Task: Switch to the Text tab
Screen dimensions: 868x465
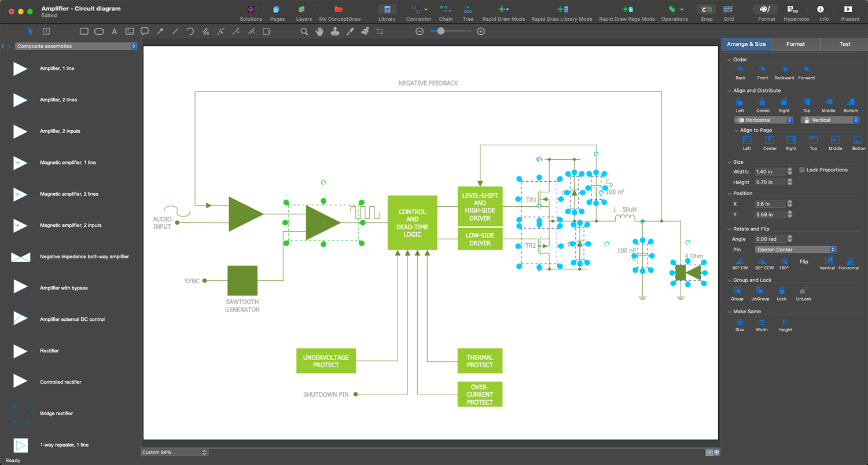Action: [844, 44]
